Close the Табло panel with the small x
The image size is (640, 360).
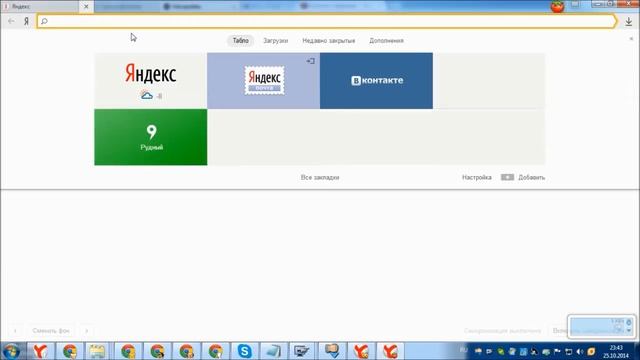[x=631, y=39]
